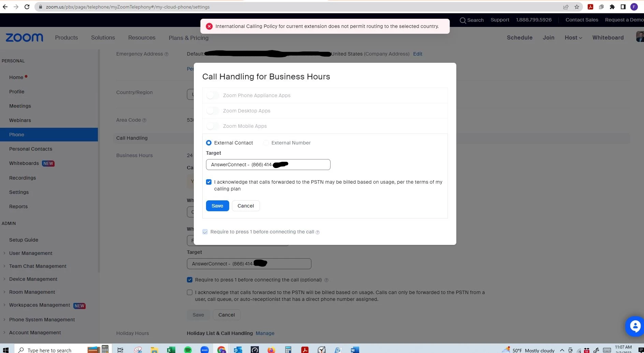
Task: Click the Zoom logo
Action: (25, 37)
